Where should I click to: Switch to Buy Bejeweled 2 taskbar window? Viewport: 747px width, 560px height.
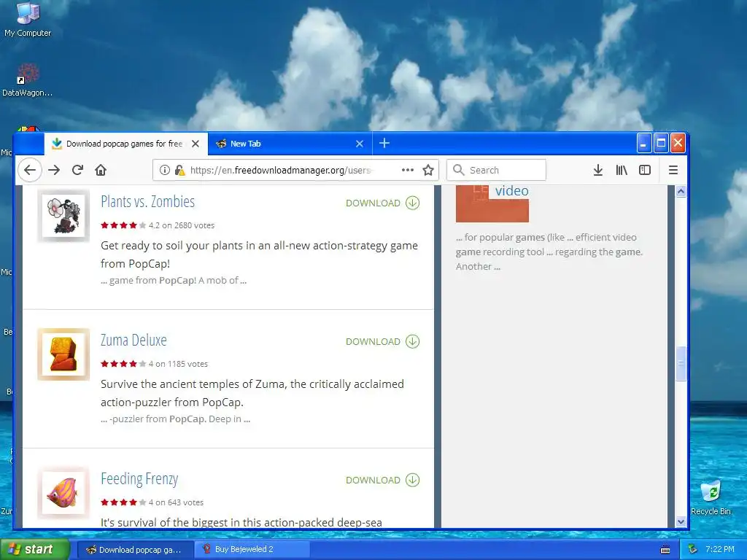click(x=252, y=550)
